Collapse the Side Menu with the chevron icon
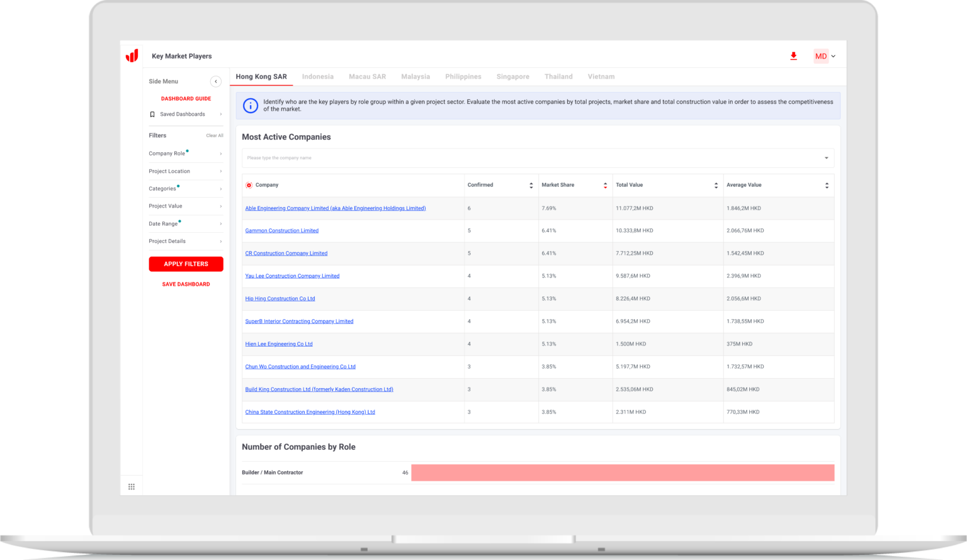Screen dimensions: 967x560 [x=215, y=81]
